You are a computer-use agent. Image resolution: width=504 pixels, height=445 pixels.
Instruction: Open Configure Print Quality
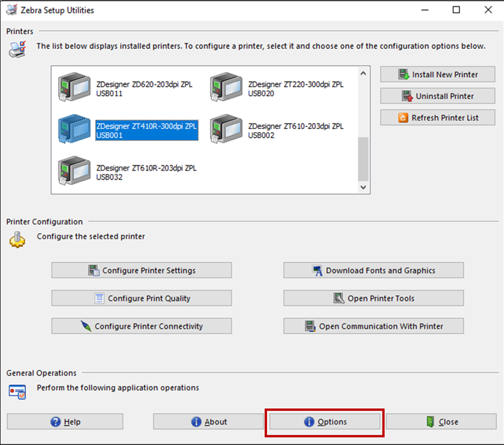141,298
